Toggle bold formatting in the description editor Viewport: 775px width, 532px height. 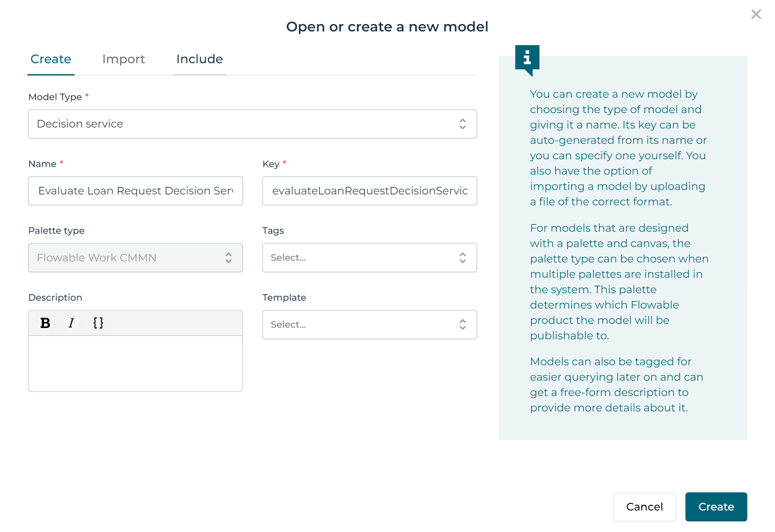click(45, 322)
